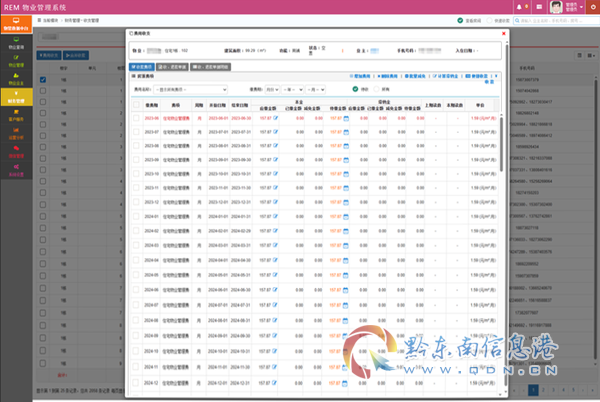Open the message icon beside the bell

[539, 7]
